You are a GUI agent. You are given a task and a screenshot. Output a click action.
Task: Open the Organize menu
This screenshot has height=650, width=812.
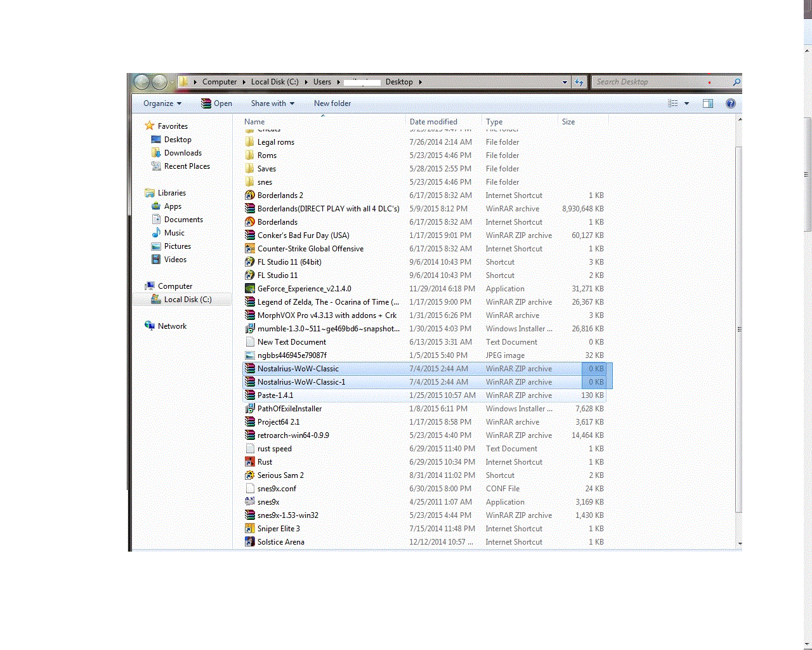tap(162, 103)
